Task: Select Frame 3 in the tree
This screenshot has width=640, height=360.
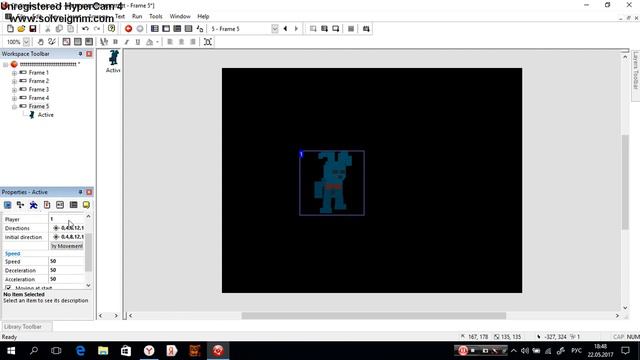Action: tap(39, 89)
